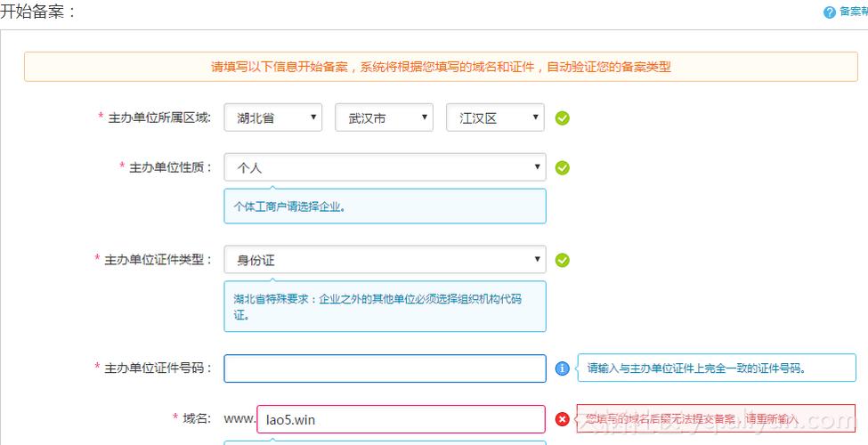Viewport: 868px width, 445px height.
Task: Click the 域名 field label
Action: (x=197, y=418)
